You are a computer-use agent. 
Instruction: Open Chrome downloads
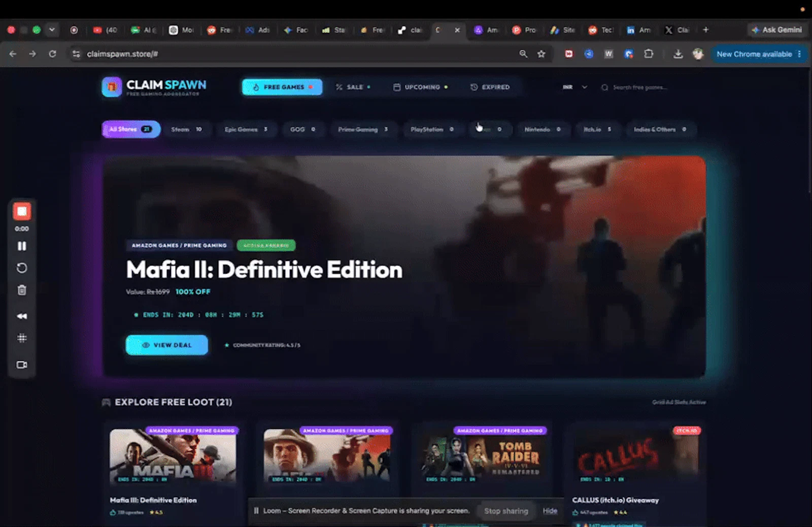[678, 54]
